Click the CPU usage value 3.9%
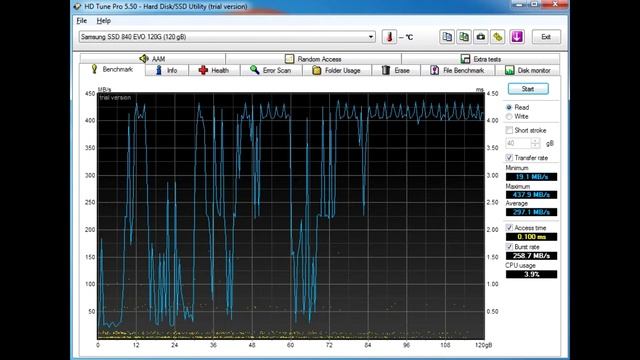The image size is (640, 360). click(531, 274)
